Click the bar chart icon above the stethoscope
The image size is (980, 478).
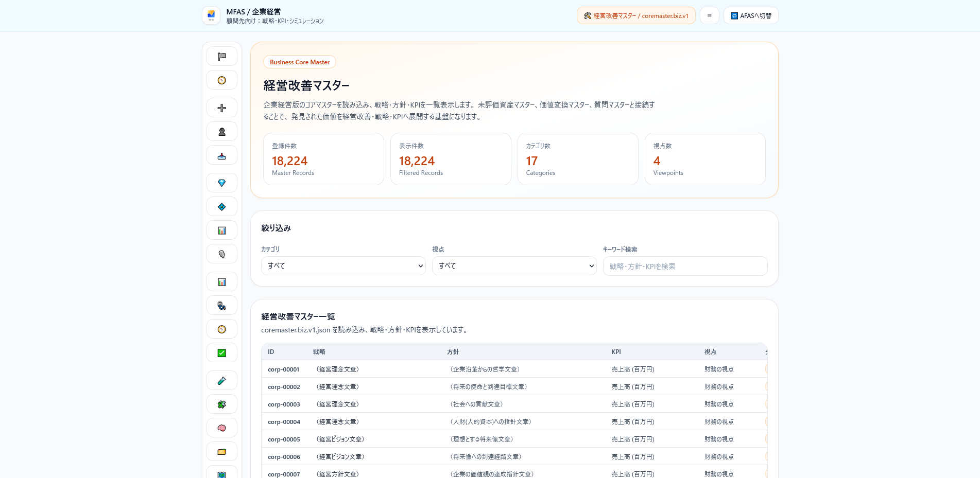[222, 281]
